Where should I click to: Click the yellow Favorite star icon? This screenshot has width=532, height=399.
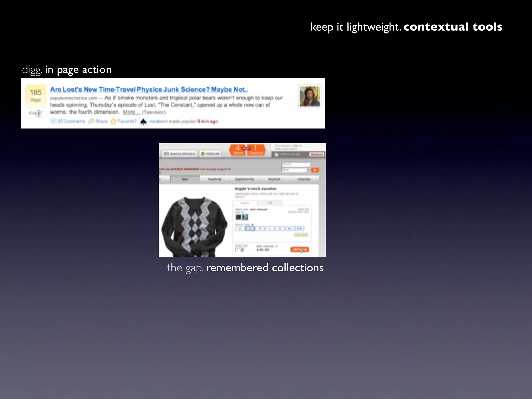114,121
